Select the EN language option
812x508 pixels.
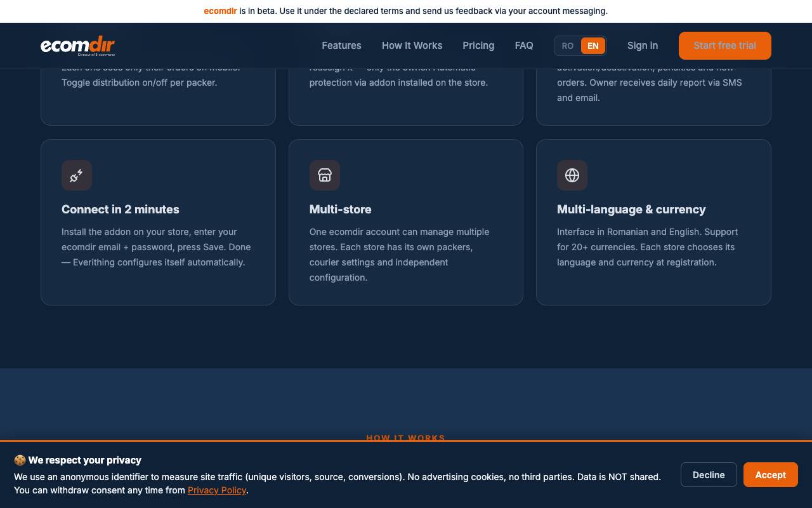point(593,46)
